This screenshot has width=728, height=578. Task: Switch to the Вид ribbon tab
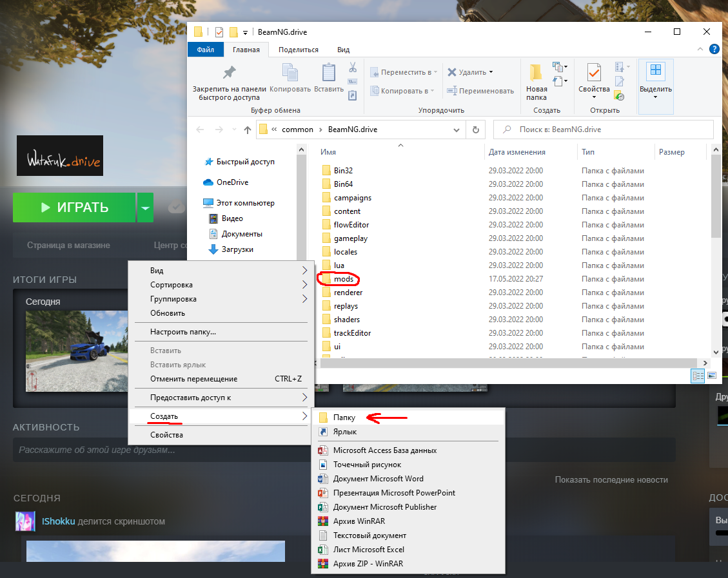[x=343, y=50]
